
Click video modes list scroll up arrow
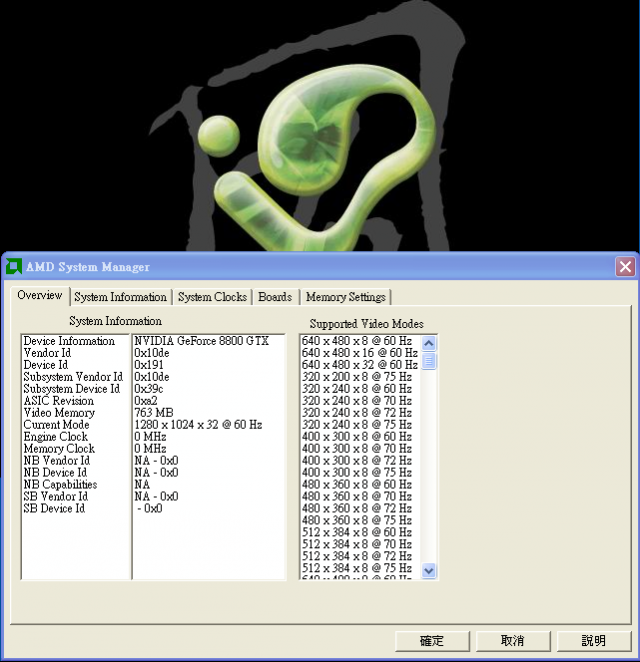pyautogui.click(x=429, y=344)
